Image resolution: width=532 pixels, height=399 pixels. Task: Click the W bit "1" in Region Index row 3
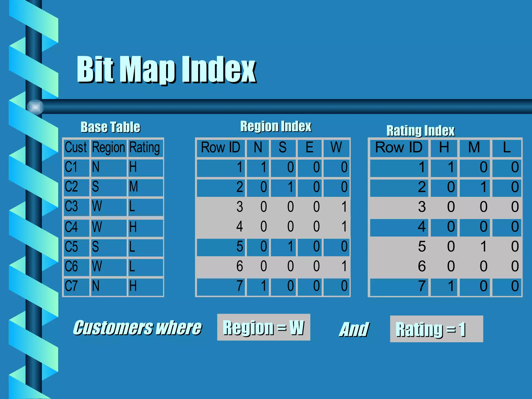pos(344,207)
